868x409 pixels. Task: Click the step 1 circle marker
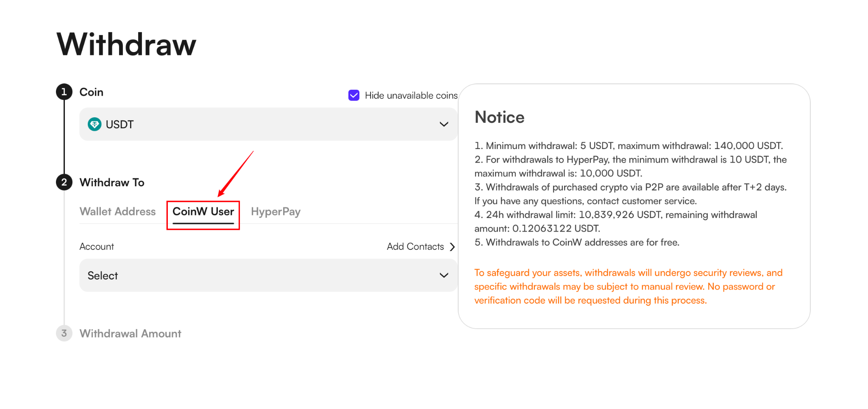click(64, 92)
